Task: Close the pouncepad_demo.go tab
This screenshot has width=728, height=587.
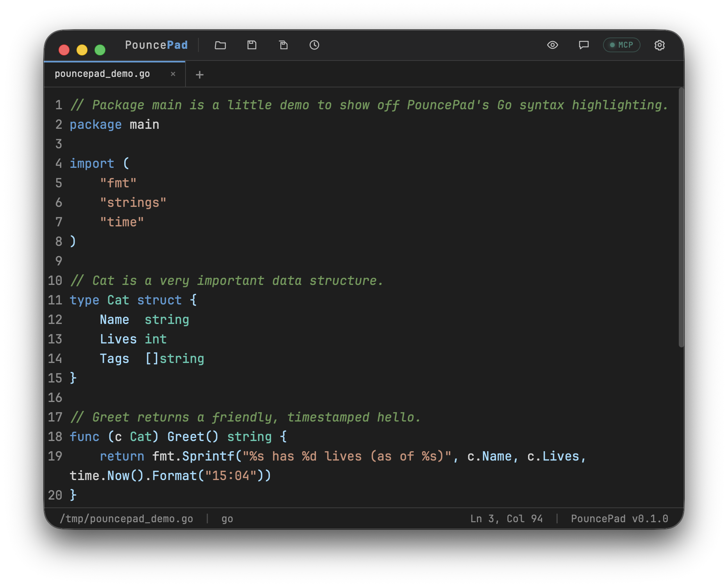Action: 173,74
